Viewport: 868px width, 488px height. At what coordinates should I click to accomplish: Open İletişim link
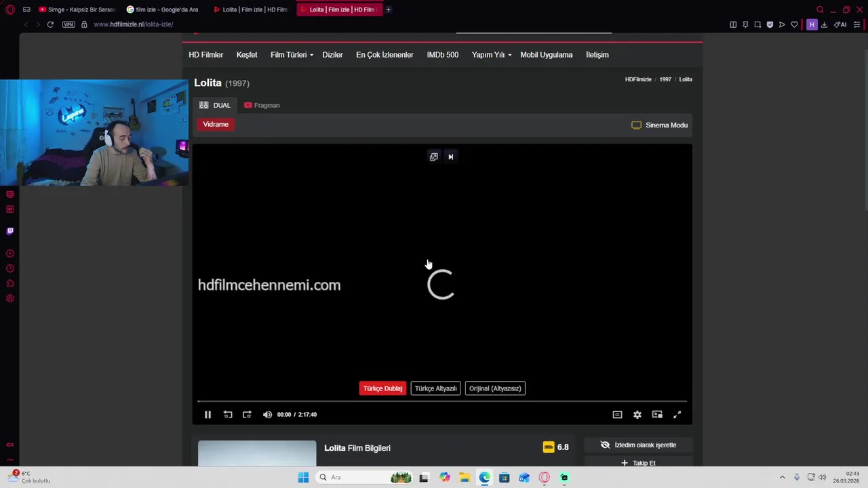point(597,55)
